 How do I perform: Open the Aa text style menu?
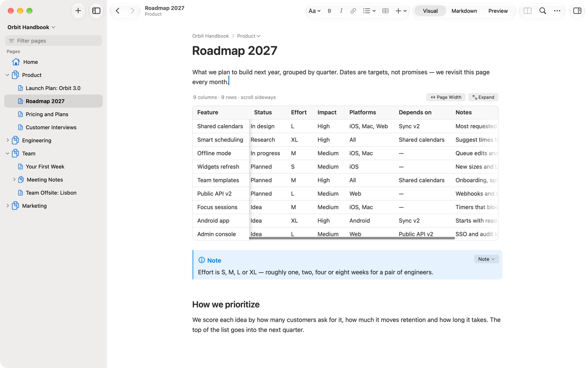coord(314,11)
